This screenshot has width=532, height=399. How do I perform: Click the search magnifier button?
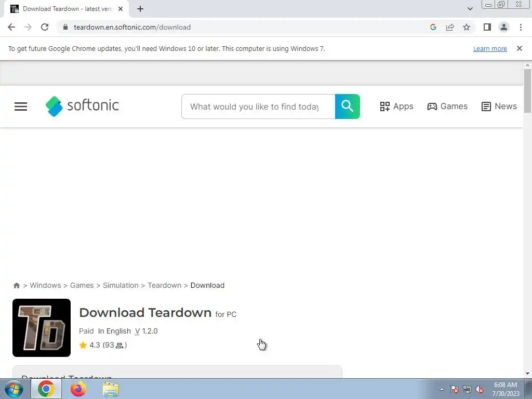coord(348,107)
